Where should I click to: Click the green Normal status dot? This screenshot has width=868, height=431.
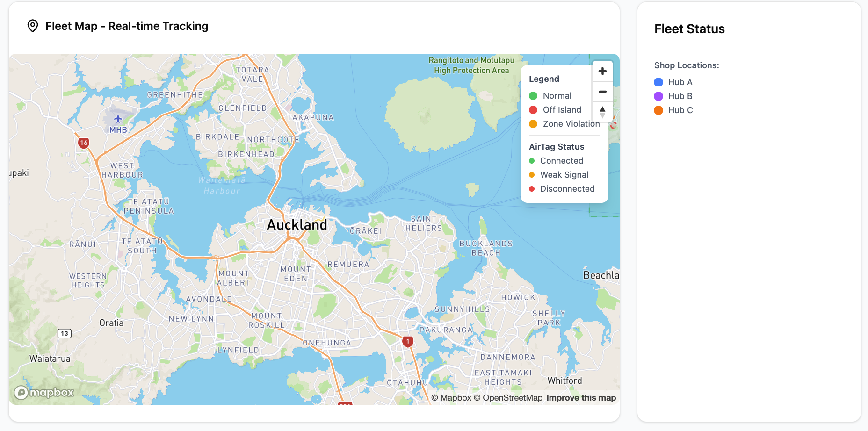point(533,95)
